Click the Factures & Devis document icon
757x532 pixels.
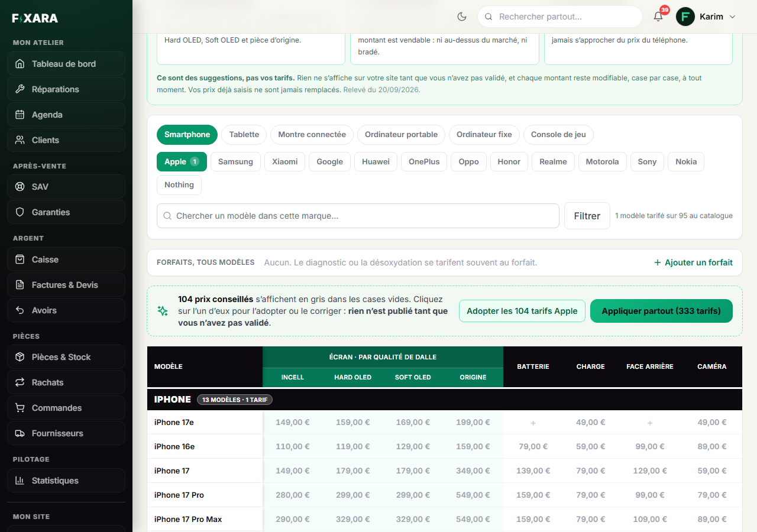pos(20,285)
